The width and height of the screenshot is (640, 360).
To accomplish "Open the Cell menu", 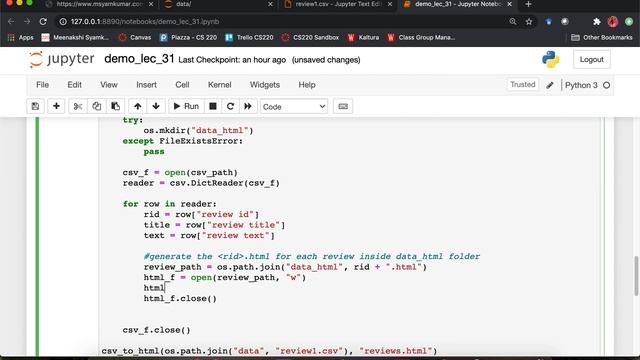I will tap(182, 85).
